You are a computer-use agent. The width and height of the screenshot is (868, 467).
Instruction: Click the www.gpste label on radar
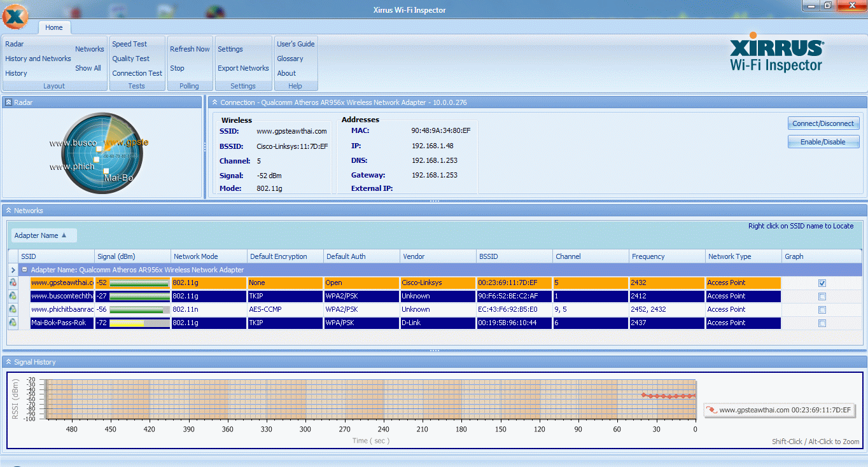126,143
